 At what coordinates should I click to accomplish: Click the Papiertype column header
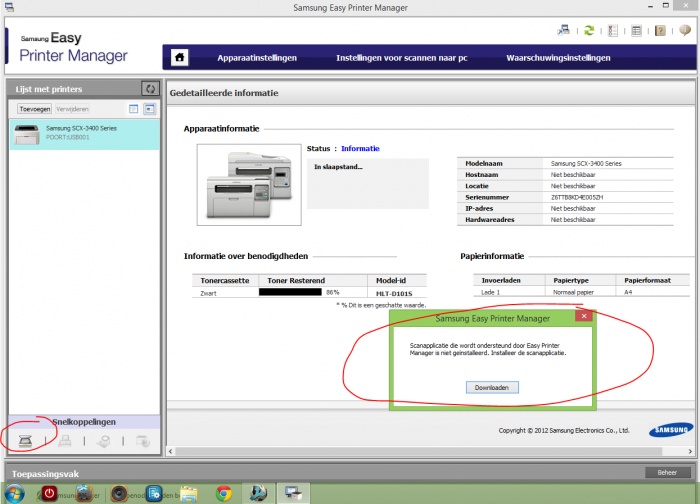click(571, 280)
